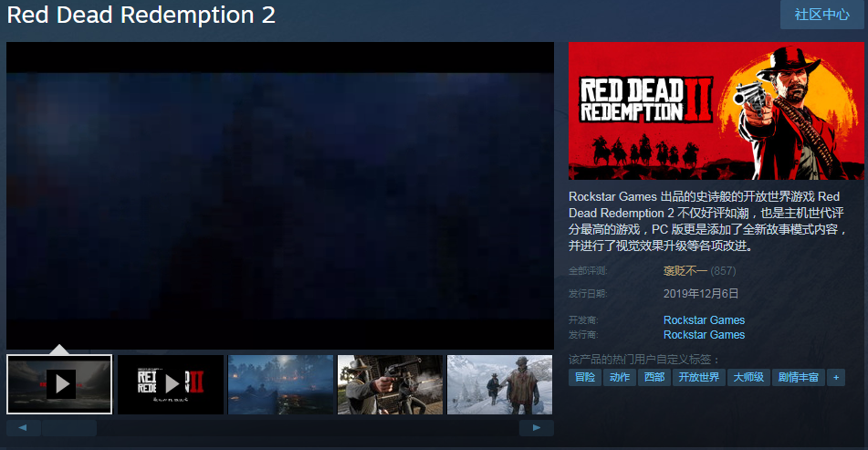Select the 动作 tag

tap(620, 377)
